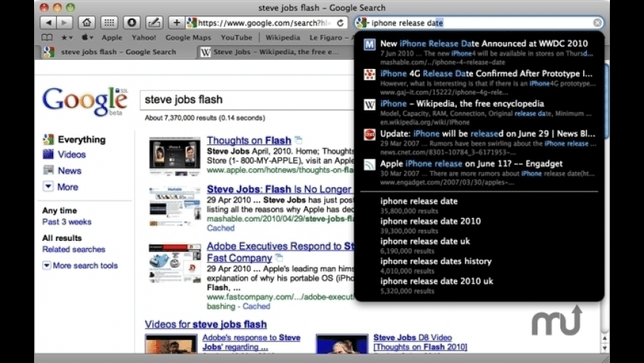Click the Thoughts on Flash result thumbnail
The width and height of the screenshot is (644, 363).
[x=175, y=156]
